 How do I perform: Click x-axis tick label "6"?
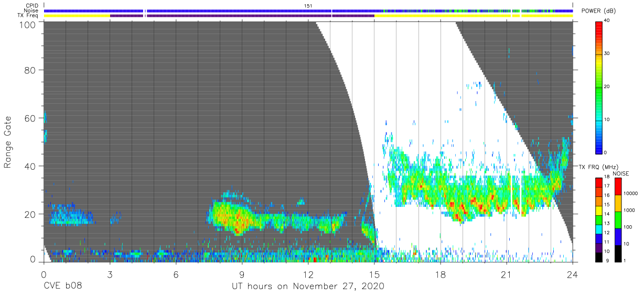[176, 274]
